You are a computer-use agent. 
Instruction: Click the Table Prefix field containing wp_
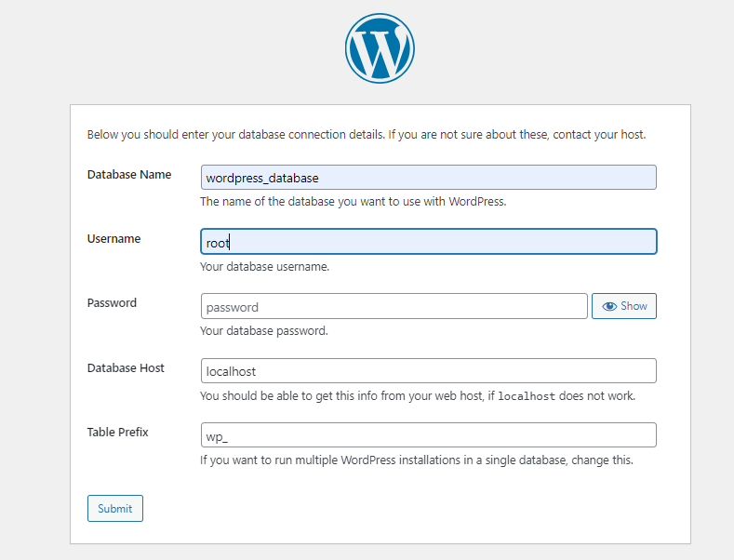[428, 435]
